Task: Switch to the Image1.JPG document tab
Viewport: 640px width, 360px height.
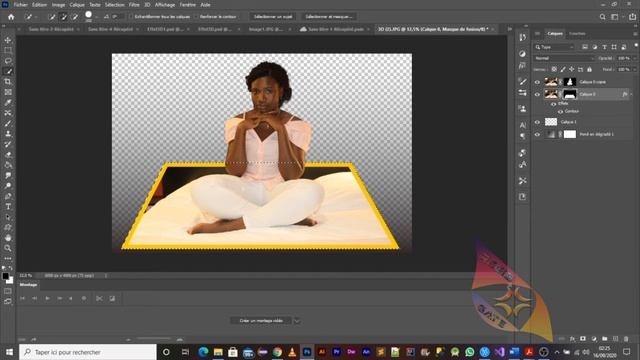Action: [266, 29]
